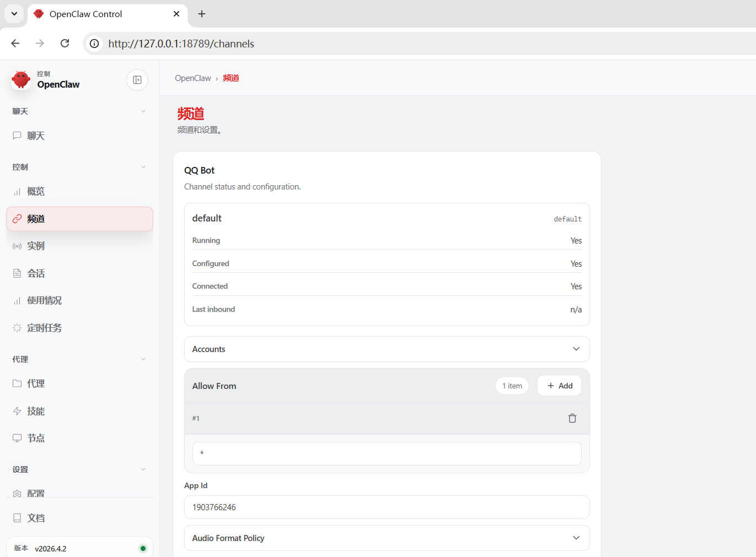Close the OpenClaw Control tab
Viewport: 756px width, 557px height.
click(x=176, y=14)
